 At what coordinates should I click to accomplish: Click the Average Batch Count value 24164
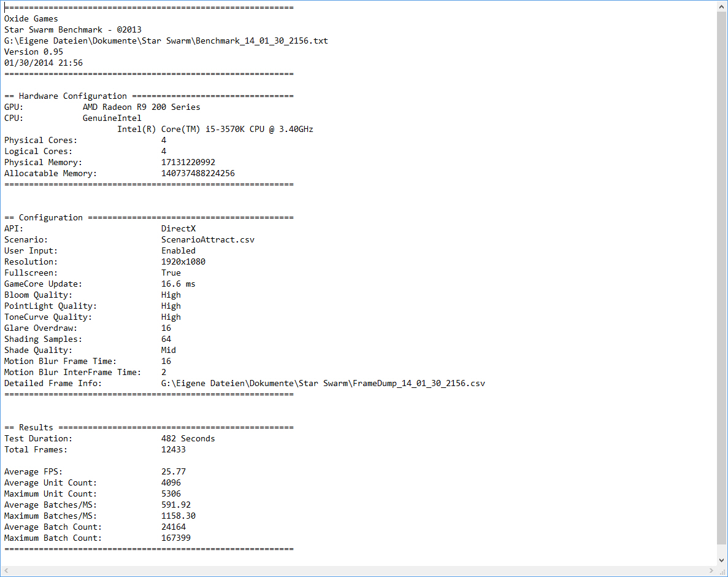(173, 527)
